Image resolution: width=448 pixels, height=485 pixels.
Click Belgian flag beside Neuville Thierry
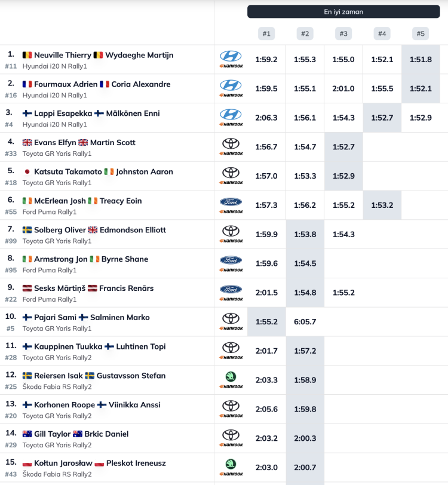pyautogui.click(x=27, y=55)
